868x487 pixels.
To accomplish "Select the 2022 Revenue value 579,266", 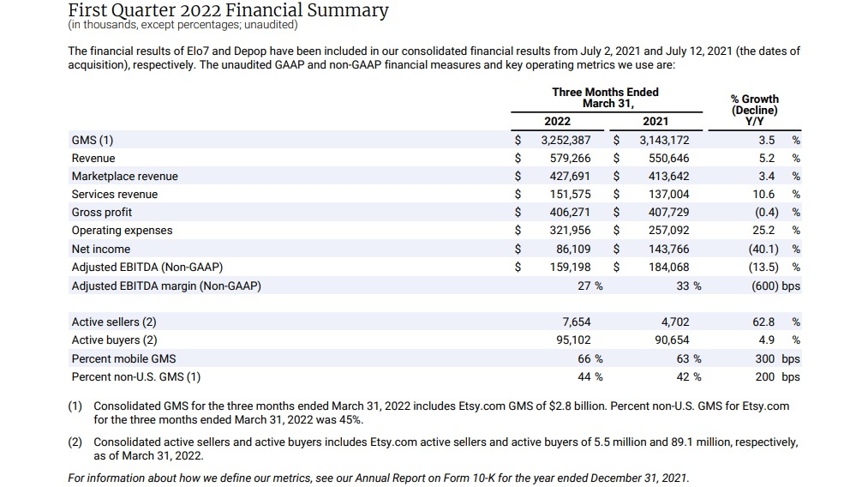I will (570, 158).
